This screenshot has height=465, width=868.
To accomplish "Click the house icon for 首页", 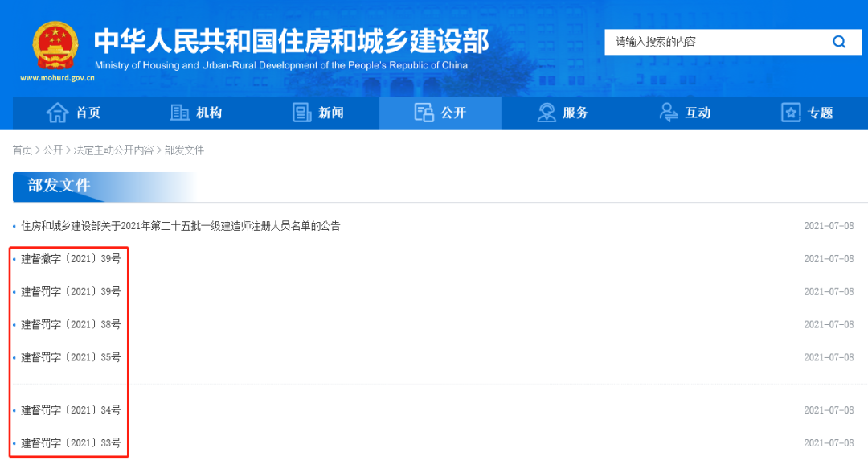I will 57,113.
